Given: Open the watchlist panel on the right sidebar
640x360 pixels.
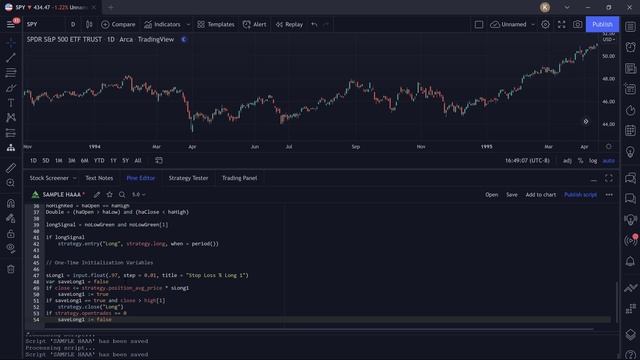Looking at the screenshot, I should [631, 27].
